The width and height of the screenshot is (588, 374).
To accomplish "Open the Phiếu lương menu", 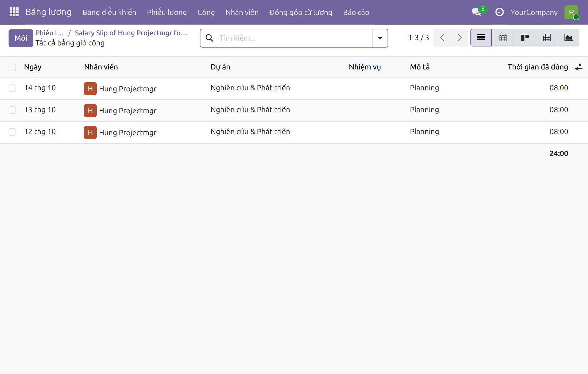I will pos(167,12).
